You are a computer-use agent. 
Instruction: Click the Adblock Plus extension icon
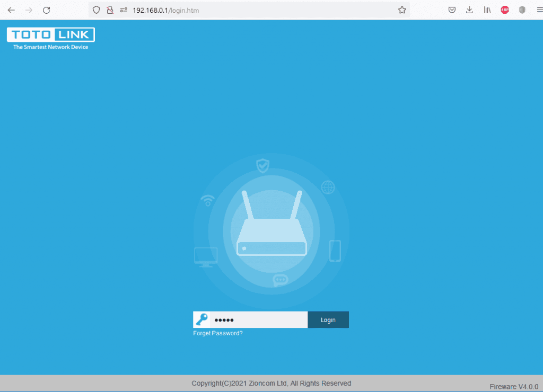click(505, 10)
